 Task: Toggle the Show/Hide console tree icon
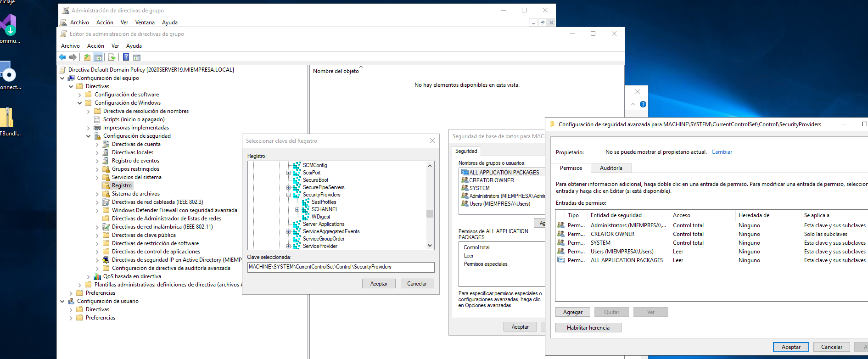(98, 57)
